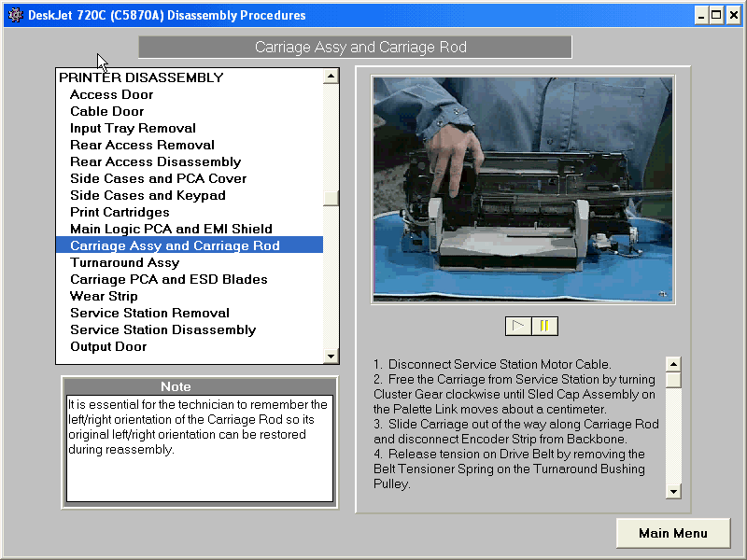Click the play button under the video

[518, 326]
